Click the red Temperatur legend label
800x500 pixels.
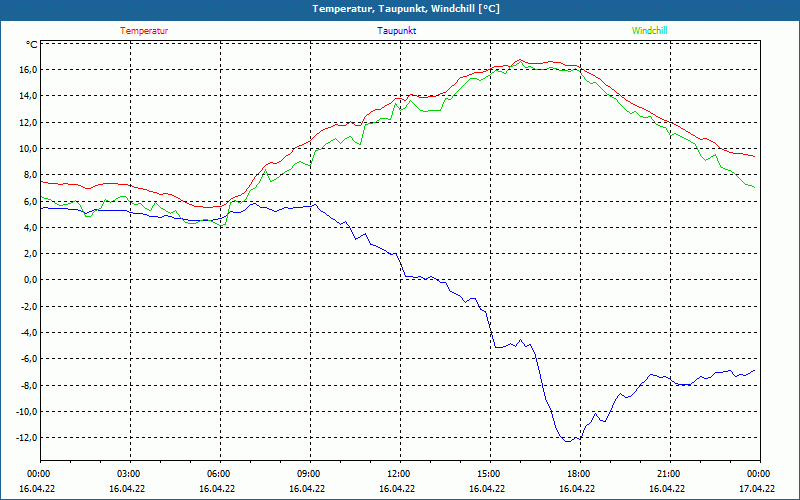tap(144, 31)
